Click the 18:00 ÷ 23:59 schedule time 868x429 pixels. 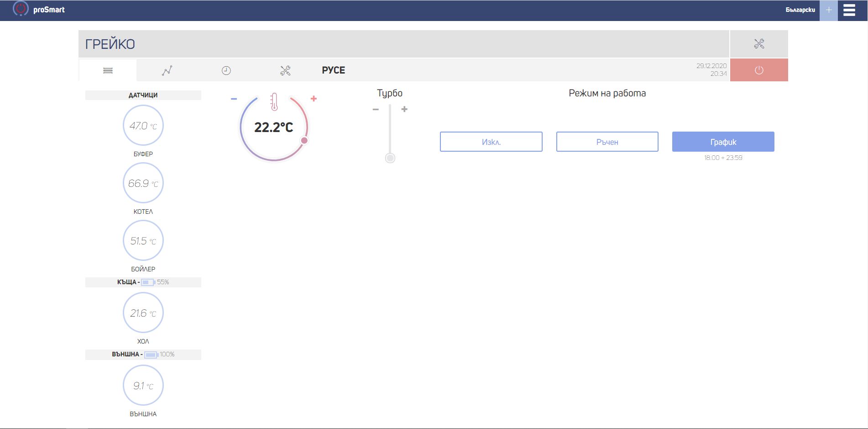tap(723, 158)
